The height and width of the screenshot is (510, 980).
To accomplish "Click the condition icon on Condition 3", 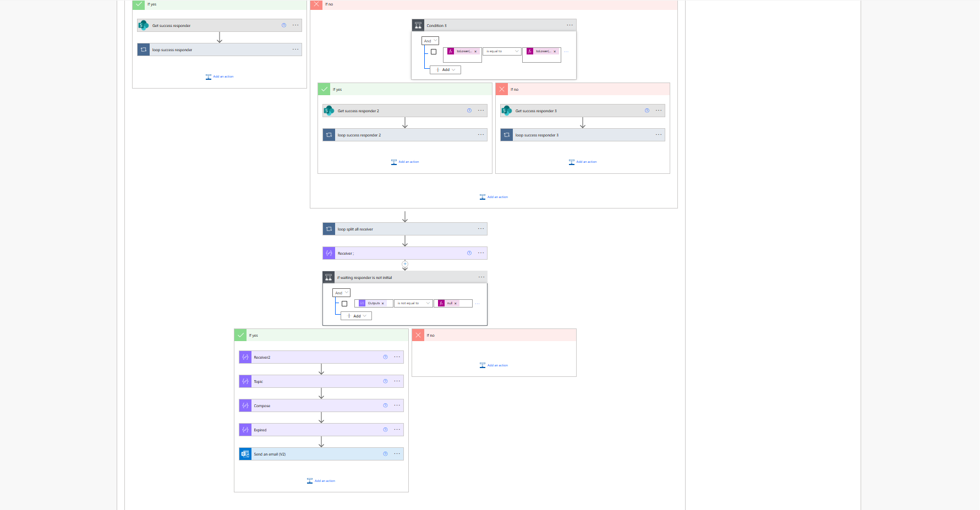I will [418, 25].
